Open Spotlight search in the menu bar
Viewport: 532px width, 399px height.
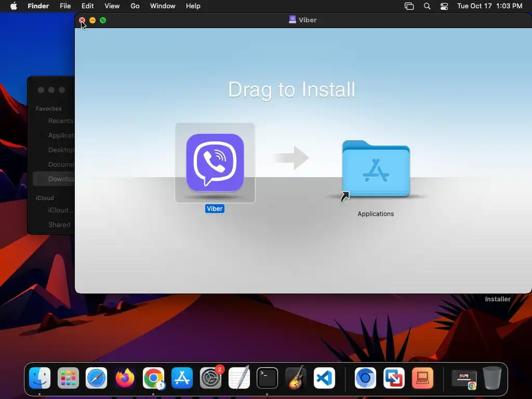427,6
